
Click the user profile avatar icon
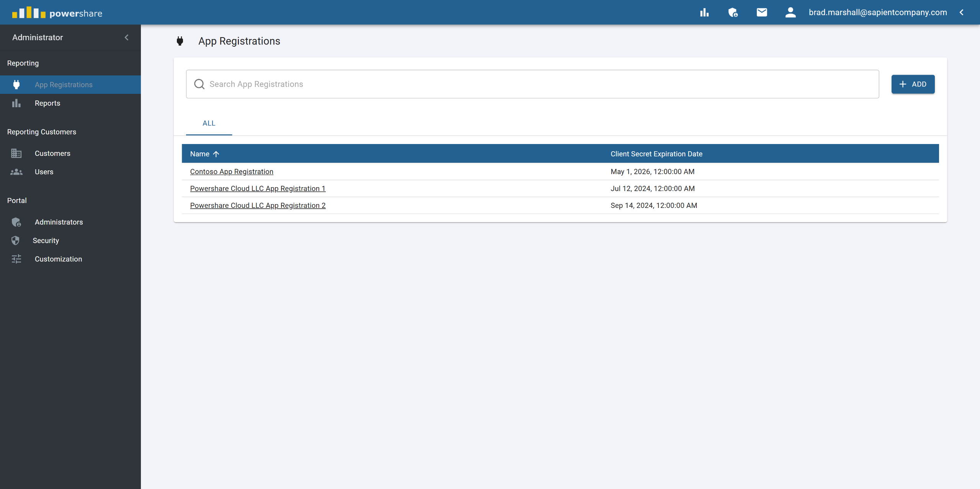[790, 13]
